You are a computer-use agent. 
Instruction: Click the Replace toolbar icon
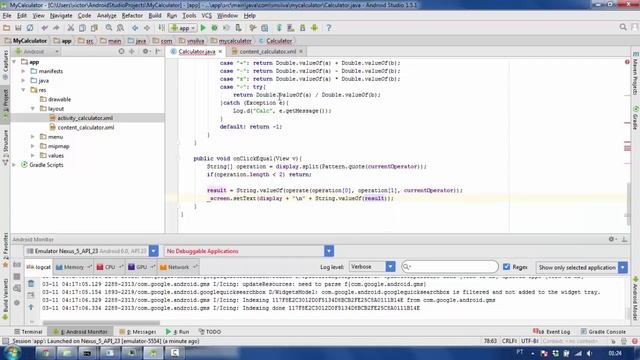pyautogui.click(x=120, y=28)
